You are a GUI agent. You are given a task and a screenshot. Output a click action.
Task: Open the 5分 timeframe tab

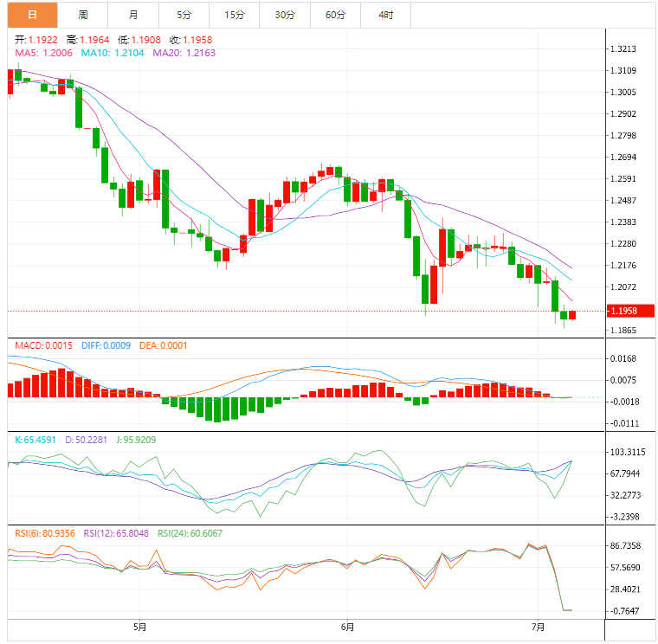pyautogui.click(x=184, y=15)
